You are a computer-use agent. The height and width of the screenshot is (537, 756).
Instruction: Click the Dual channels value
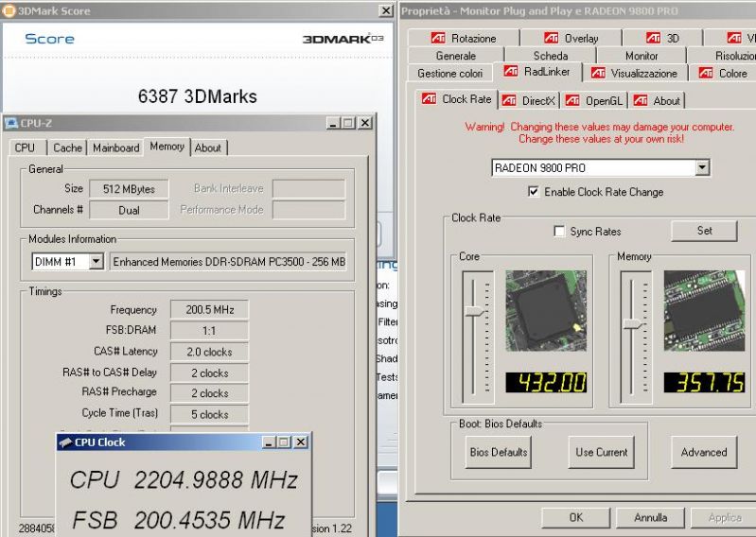coord(129,210)
